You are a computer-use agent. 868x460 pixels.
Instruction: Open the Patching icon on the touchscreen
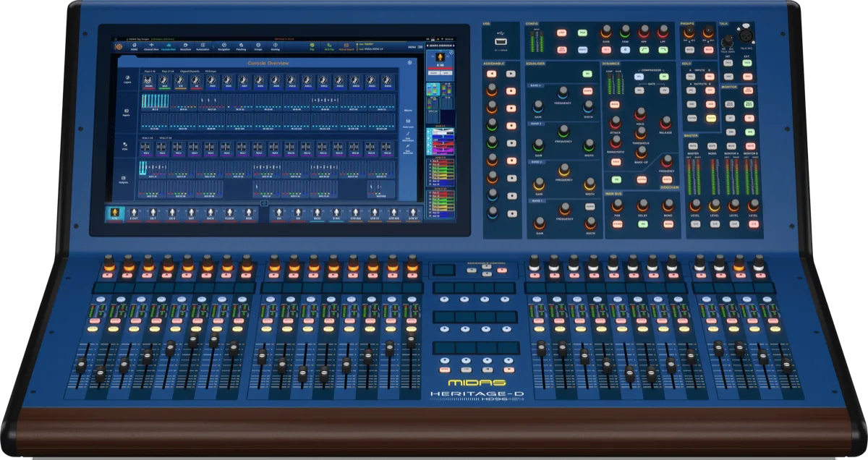(x=241, y=45)
